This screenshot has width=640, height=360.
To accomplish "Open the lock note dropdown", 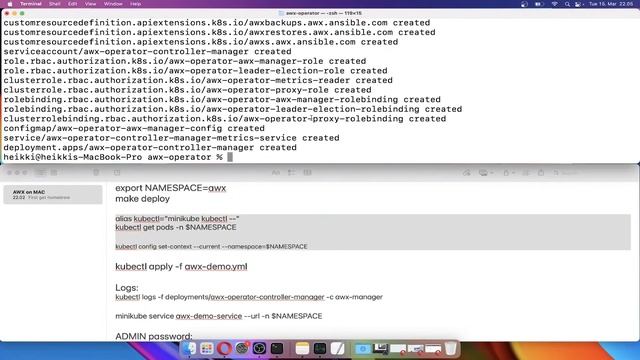I will [x=509, y=173].
